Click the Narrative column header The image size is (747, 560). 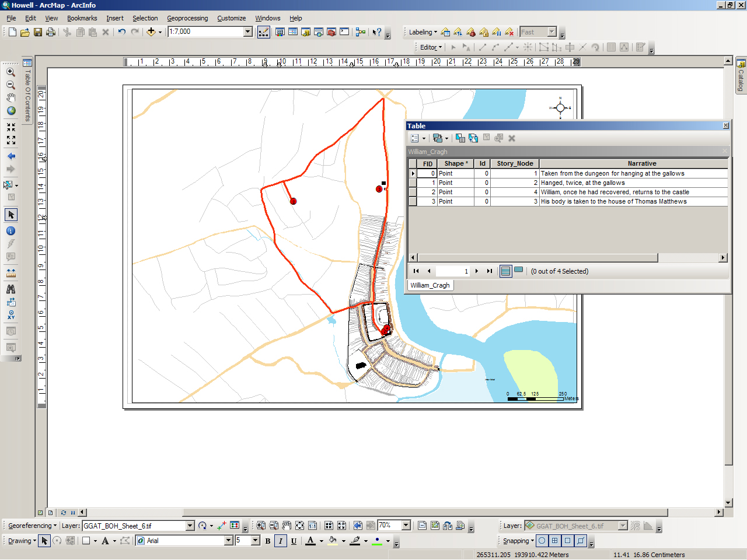click(x=641, y=164)
